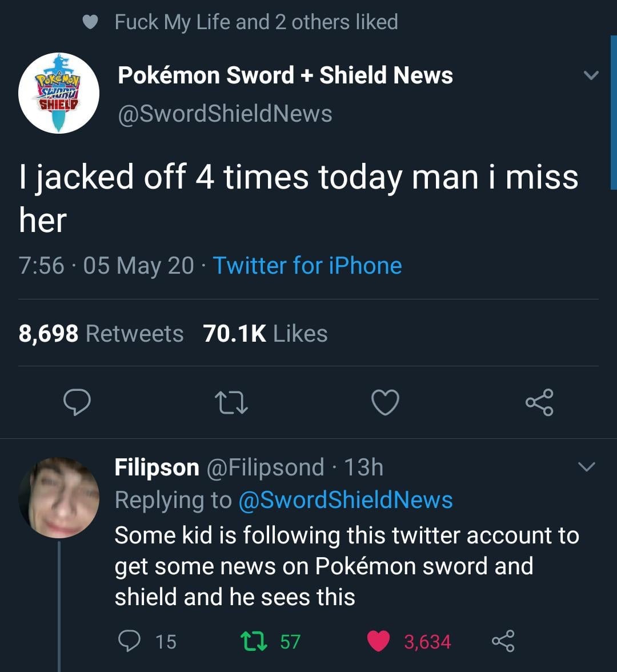Viewport: 617px width, 672px height.
Task: Share Filipson's reply
Action: tap(503, 641)
